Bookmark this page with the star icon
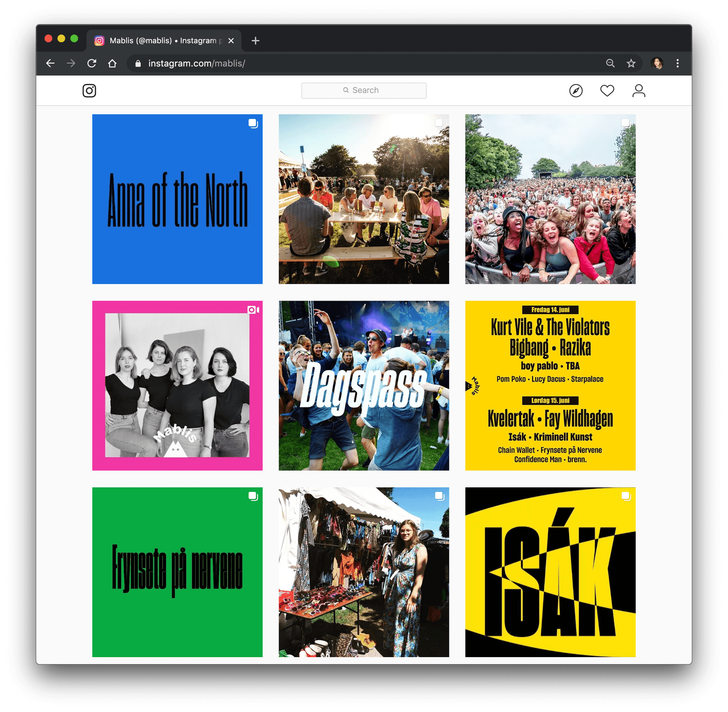728x712 pixels. point(631,63)
